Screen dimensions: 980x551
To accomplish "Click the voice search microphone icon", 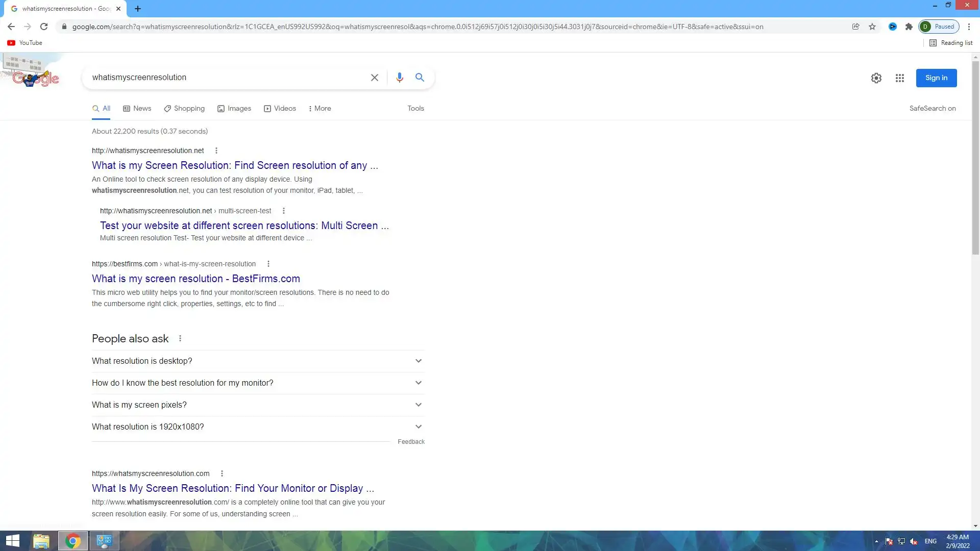I will click(x=399, y=78).
